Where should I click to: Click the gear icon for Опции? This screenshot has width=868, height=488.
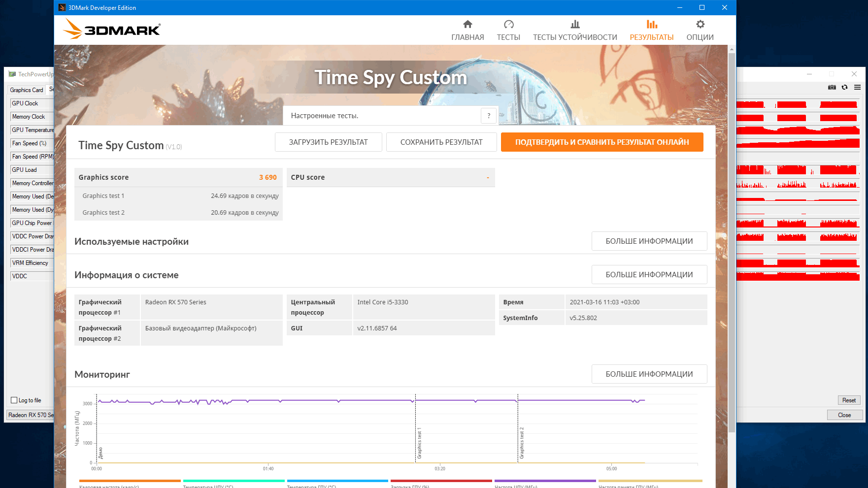pos(700,24)
